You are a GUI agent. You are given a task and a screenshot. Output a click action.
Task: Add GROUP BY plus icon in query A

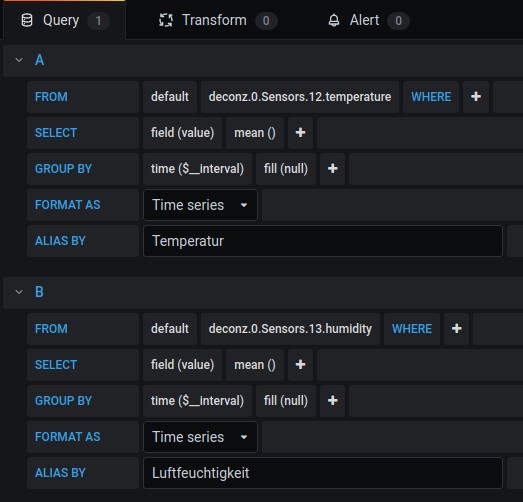click(x=332, y=169)
